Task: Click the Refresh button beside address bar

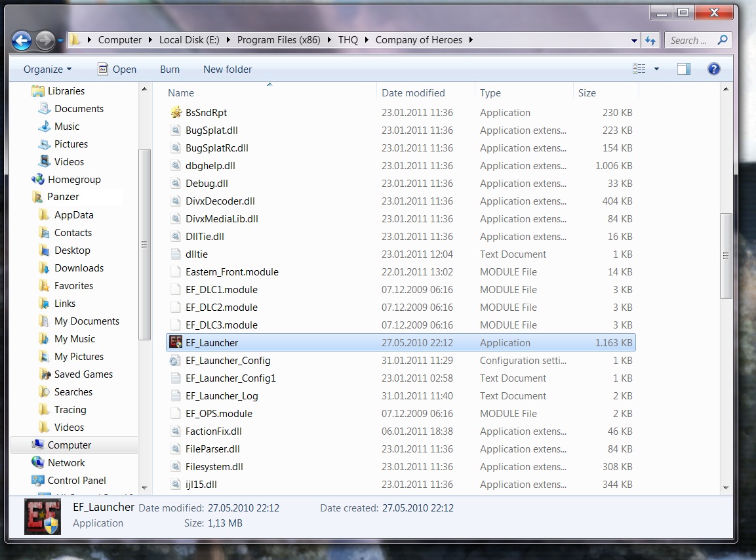Action: click(x=650, y=41)
